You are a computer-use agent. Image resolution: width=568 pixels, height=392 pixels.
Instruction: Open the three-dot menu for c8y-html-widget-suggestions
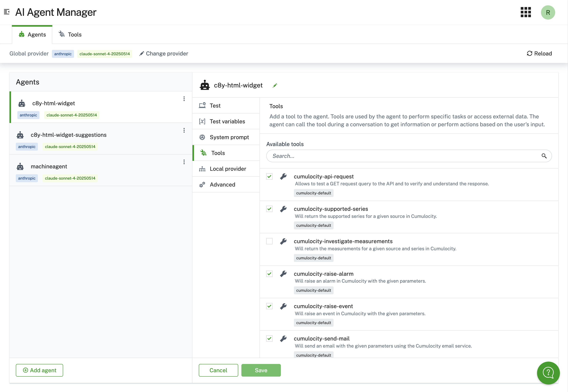pos(184,130)
